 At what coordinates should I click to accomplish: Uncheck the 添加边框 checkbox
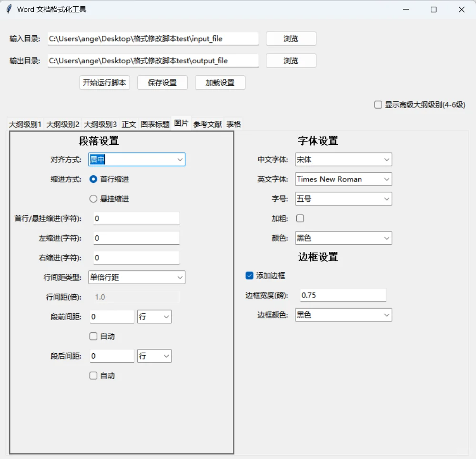(249, 275)
